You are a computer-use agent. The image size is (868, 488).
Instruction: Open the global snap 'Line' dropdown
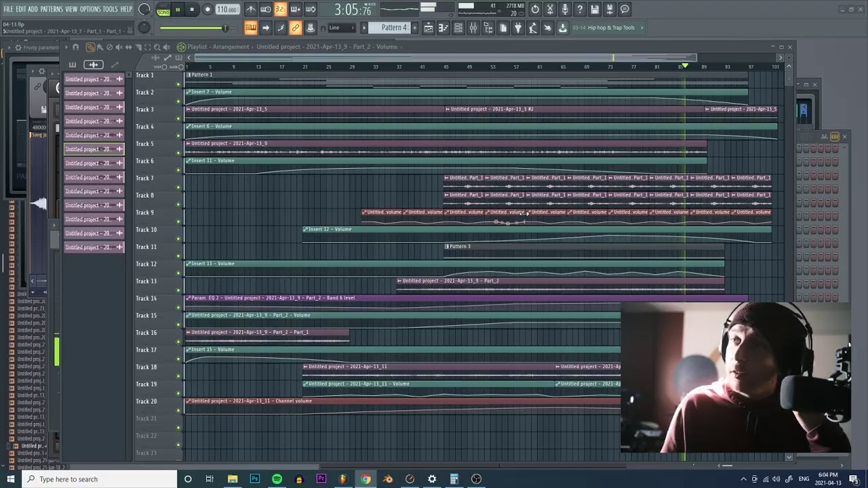coord(342,28)
